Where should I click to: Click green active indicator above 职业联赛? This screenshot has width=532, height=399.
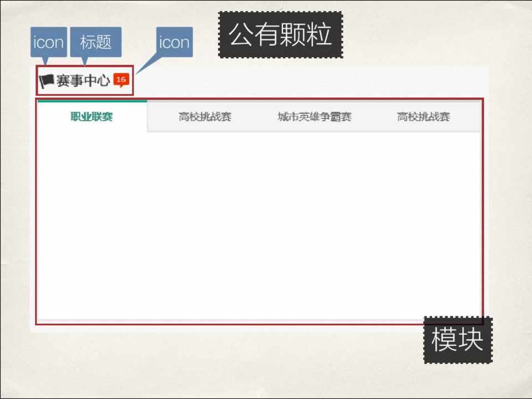point(92,101)
